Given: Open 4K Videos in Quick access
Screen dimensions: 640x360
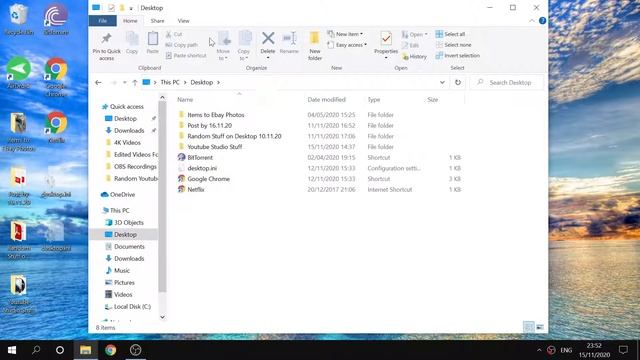Looking at the screenshot, I should click(x=127, y=142).
